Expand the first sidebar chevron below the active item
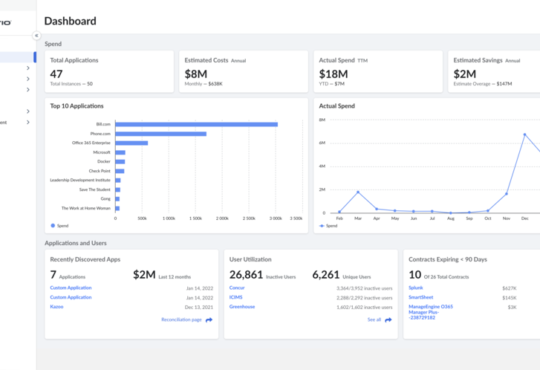Viewport: 540px width, 370px height. [28, 68]
